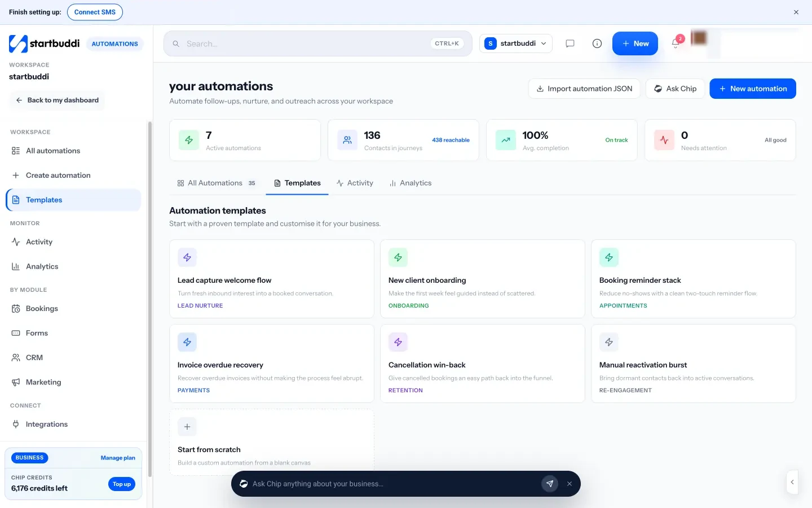Click the sidebar vertical scrollbar
Image resolution: width=812 pixels, height=508 pixels.
coord(150,299)
